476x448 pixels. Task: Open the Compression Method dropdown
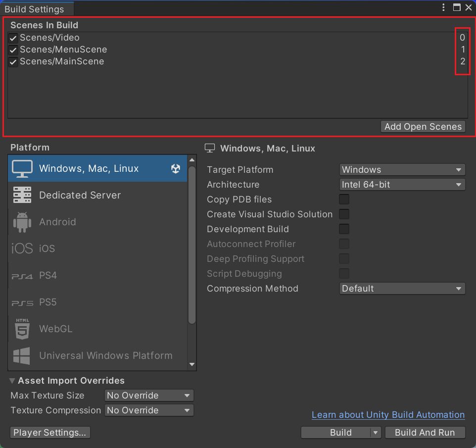tap(402, 289)
